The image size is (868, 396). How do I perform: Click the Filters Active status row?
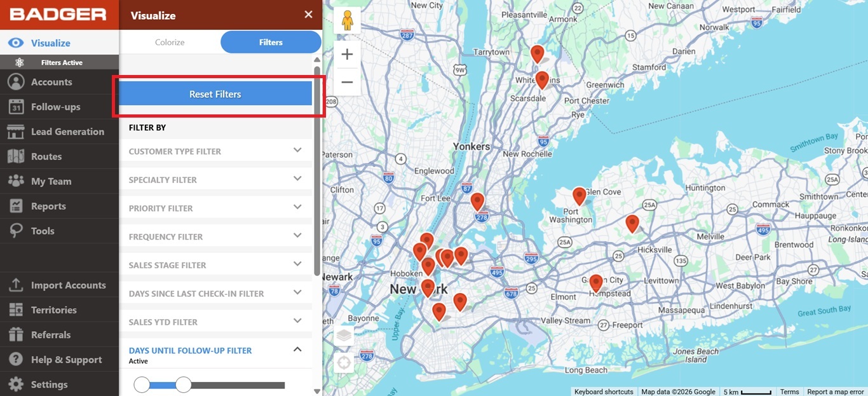tap(59, 62)
